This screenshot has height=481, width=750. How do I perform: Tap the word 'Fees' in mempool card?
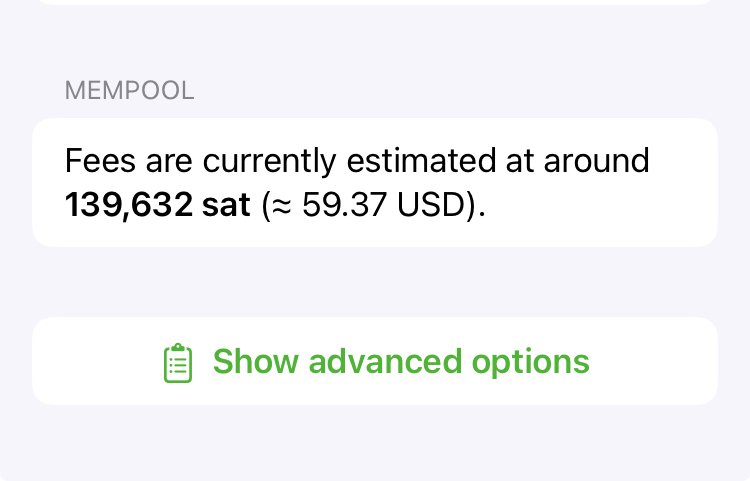click(100, 161)
